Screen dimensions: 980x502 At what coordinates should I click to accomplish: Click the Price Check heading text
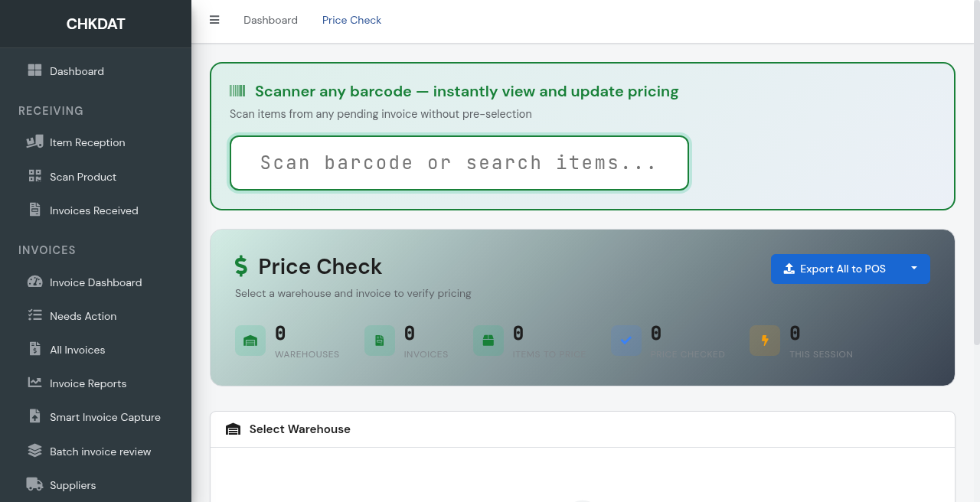click(320, 266)
